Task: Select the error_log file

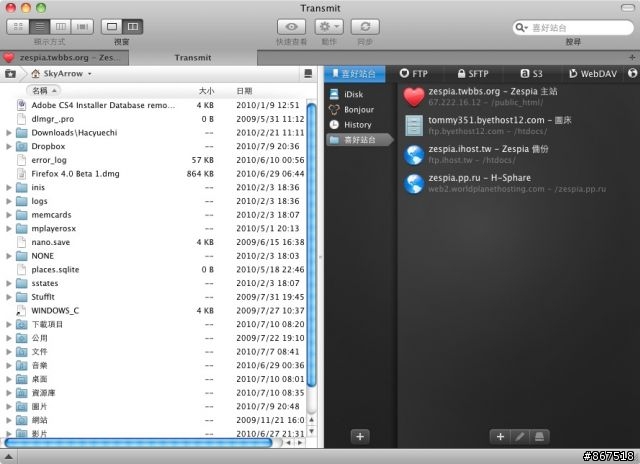Action: coord(155,160)
